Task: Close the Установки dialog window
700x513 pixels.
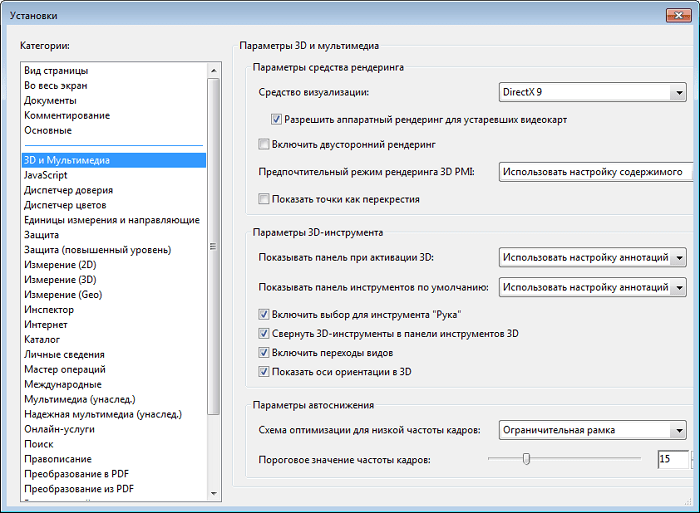Action: point(678,15)
